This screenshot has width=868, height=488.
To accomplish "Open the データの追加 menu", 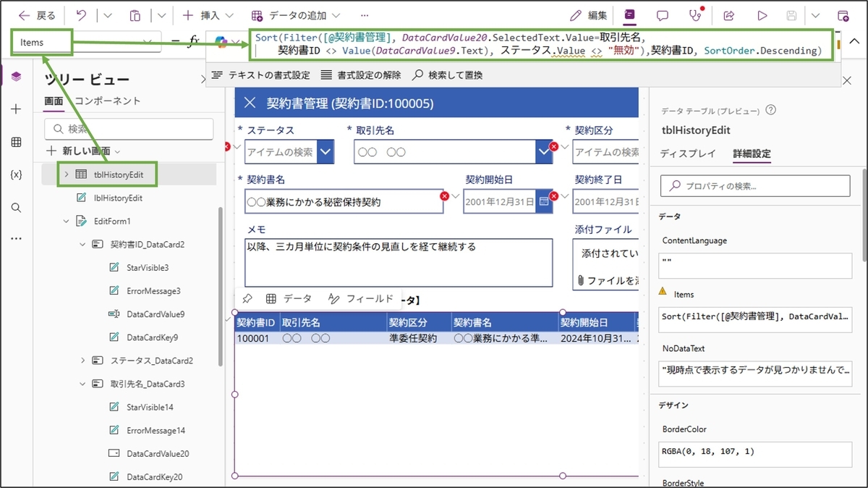I will pyautogui.click(x=296, y=15).
